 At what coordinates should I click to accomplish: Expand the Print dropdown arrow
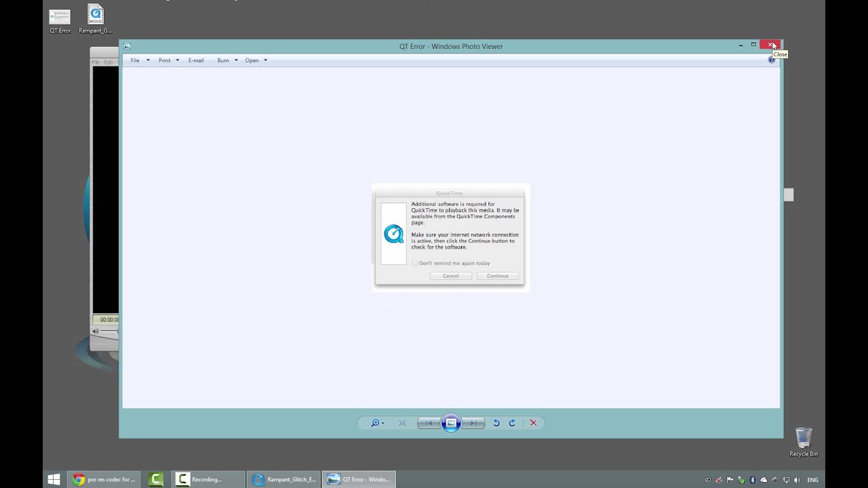tap(177, 60)
